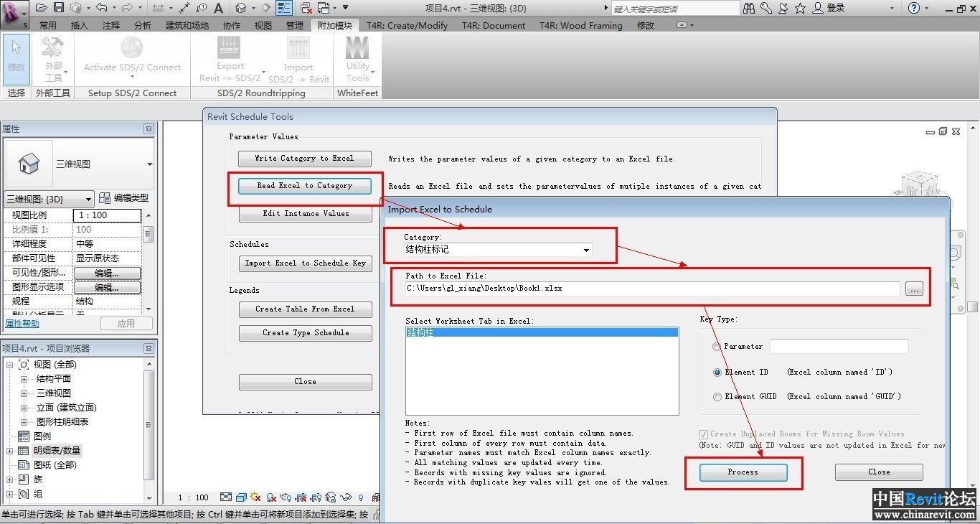Click Read Excel to Category button

tap(305, 186)
